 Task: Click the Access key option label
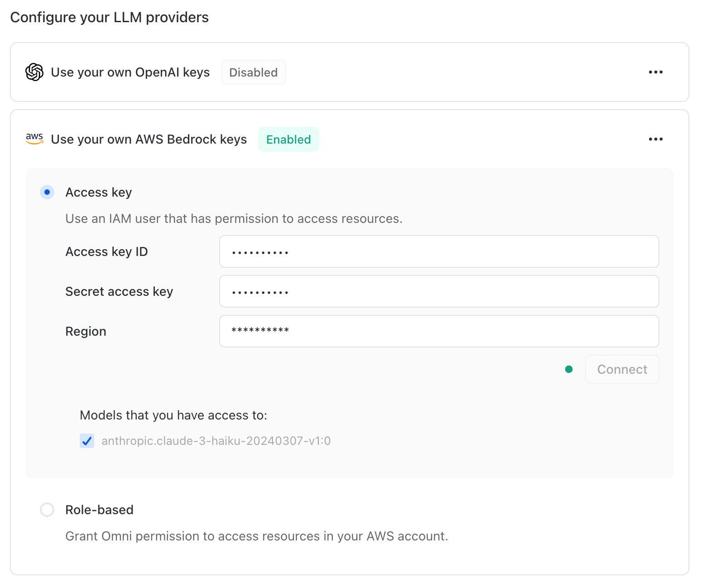coord(99,192)
